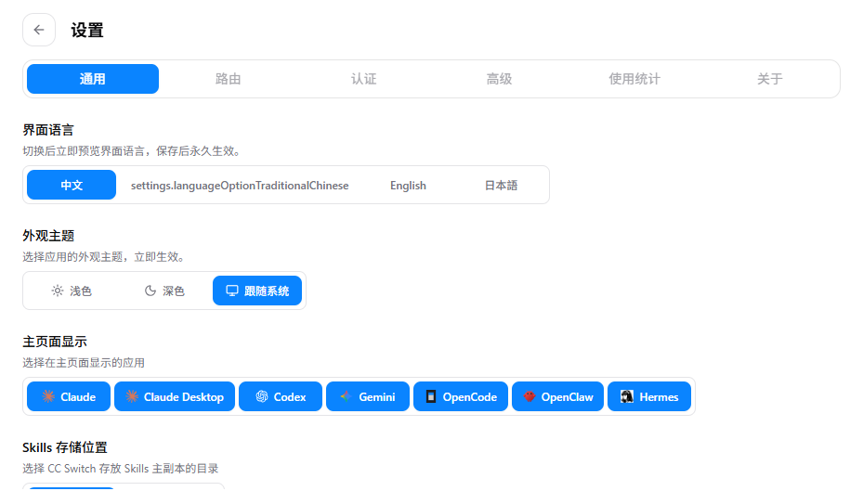This screenshot has width=863, height=504.
Task: Open the 认证 tab
Action: (x=363, y=79)
